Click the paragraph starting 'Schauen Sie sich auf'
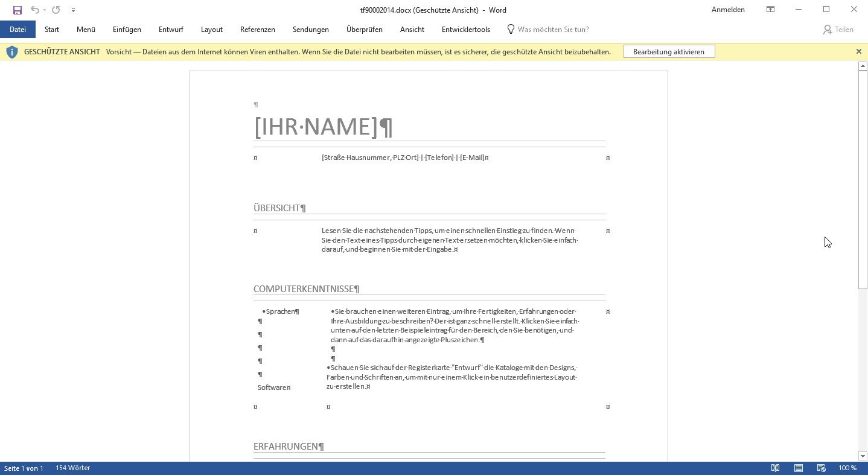Screen dimensions: 868x475 click(x=452, y=377)
